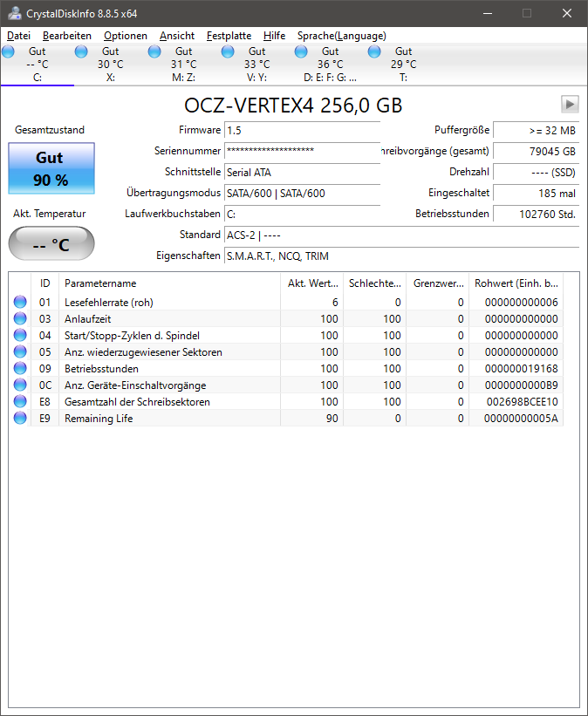
Task: Open the Optionen menu
Action: [x=126, y=36]
